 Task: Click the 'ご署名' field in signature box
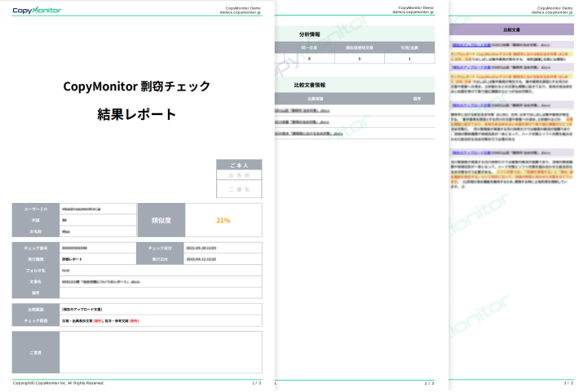coord(239,189)
